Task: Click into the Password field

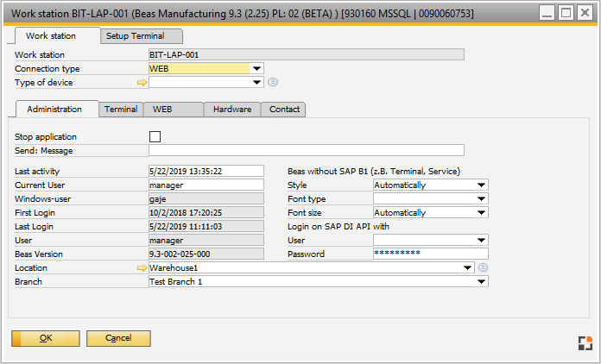Action: click(430, 254)
